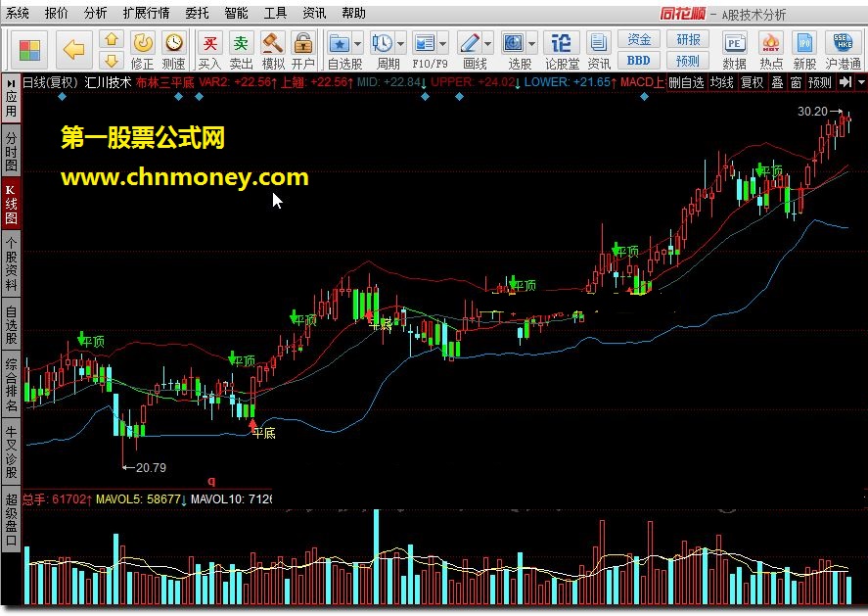Open the 选股 stock screener icon
868x616 pixels.
click(x=513, y=43)
